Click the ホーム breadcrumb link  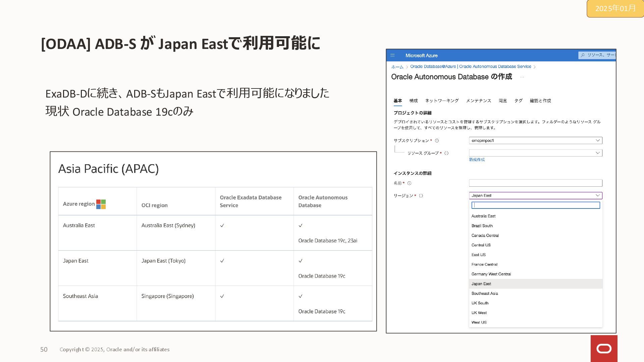[x=397, y=67]
